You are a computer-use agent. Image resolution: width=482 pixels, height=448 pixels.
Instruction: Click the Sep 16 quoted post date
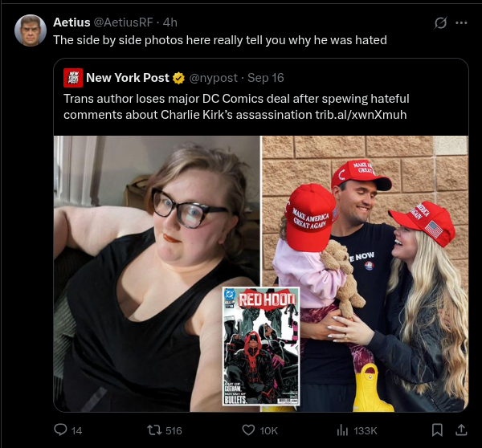click(266, 78)
